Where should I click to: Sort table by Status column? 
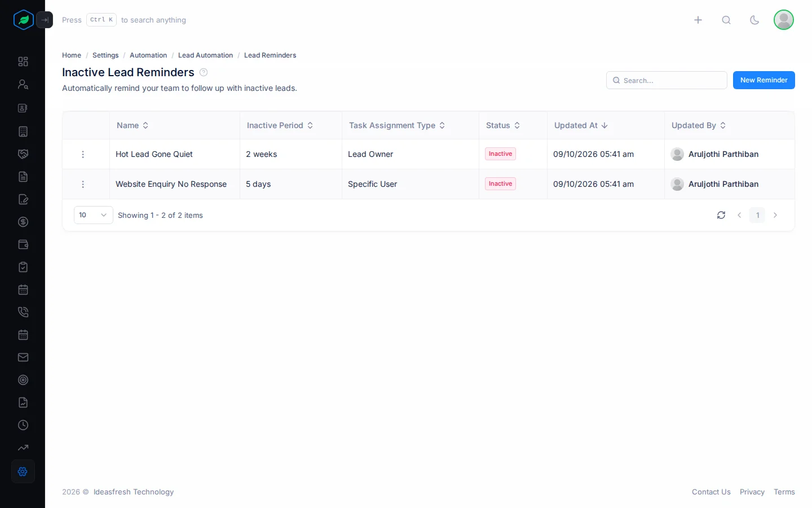coord(503,125)
